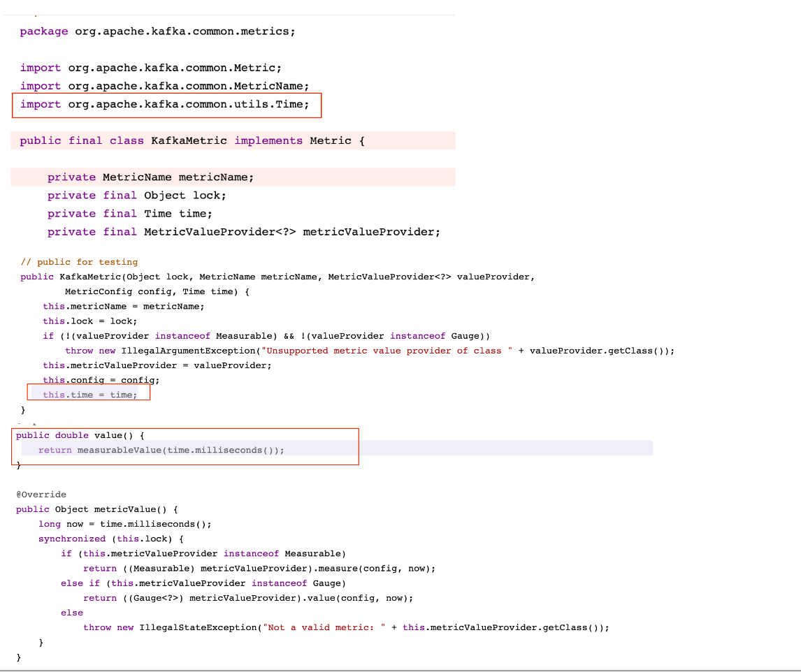Click the import org.apache.kafka.common.MetricName line
Screen dimensions: 801x672
[x=164, y=86]
